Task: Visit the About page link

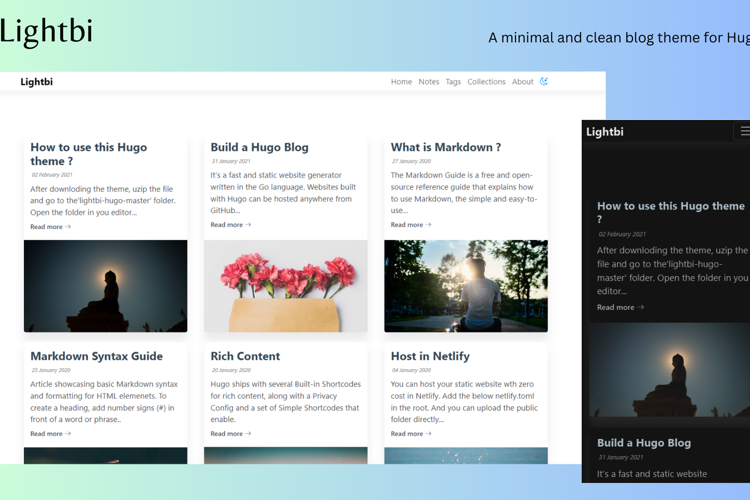Action: click(522, 82)
